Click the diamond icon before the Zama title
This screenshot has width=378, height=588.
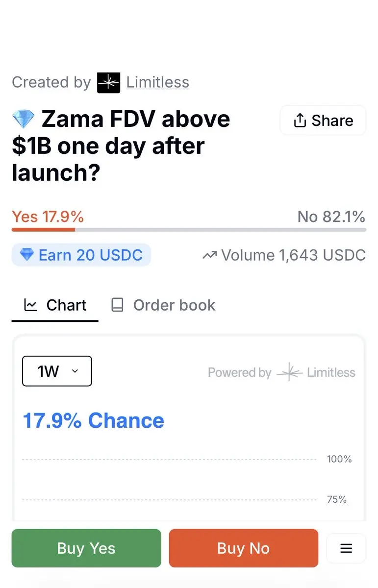(x=23, y=119)
